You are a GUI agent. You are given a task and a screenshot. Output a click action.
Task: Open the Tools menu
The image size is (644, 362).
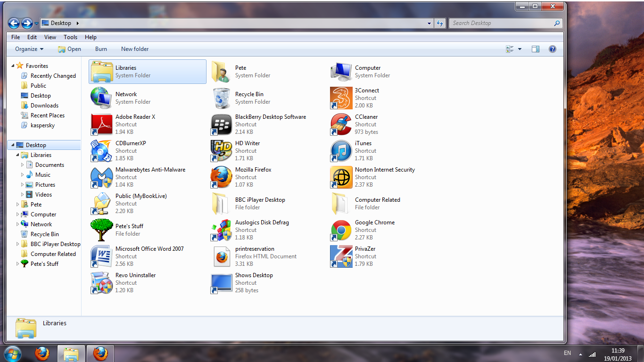(71, 37)
